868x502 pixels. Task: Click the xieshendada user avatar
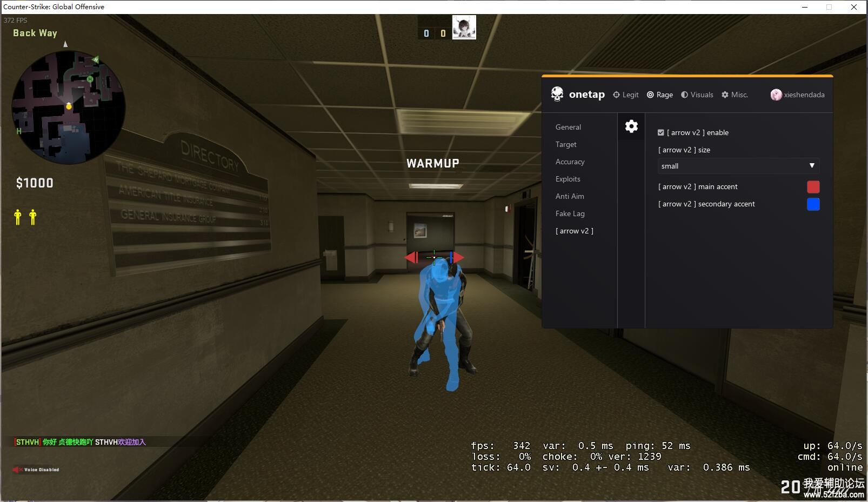(776, 95)
